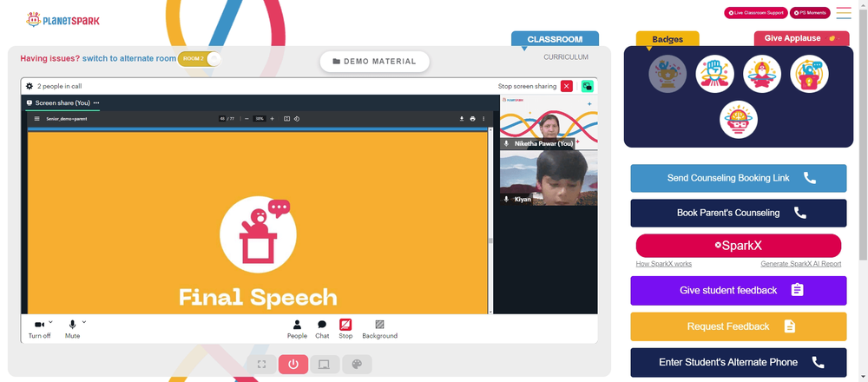Open the color palette icon
868x382 pixels.
tap(357, 365)
